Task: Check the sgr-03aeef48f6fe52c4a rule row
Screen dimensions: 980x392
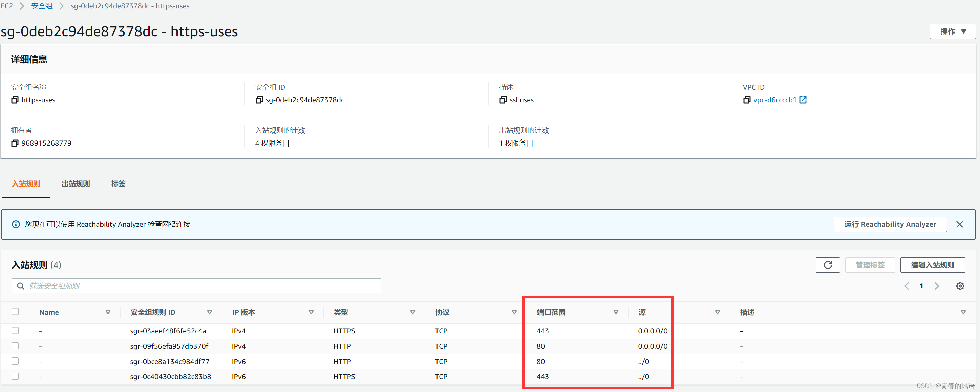Action: [15, 331]
